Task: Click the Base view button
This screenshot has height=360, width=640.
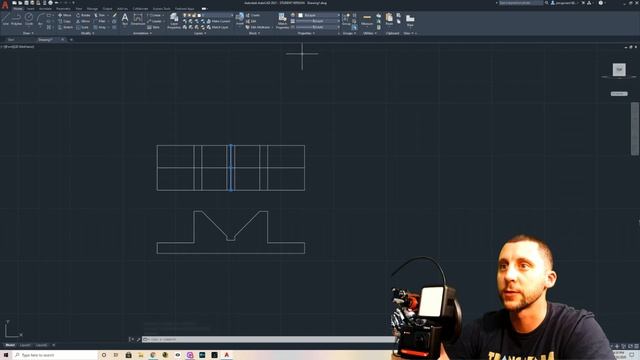Action: 410,20
